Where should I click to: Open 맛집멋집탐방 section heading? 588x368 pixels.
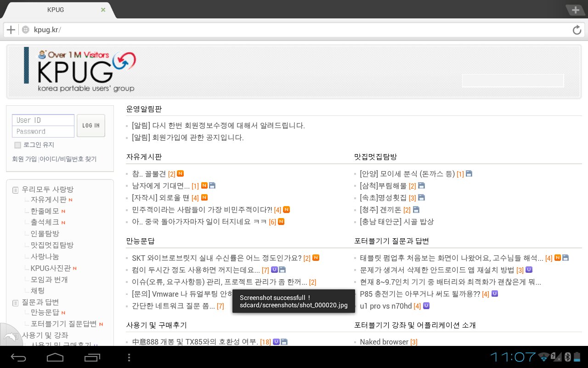[x=376, y=156]
